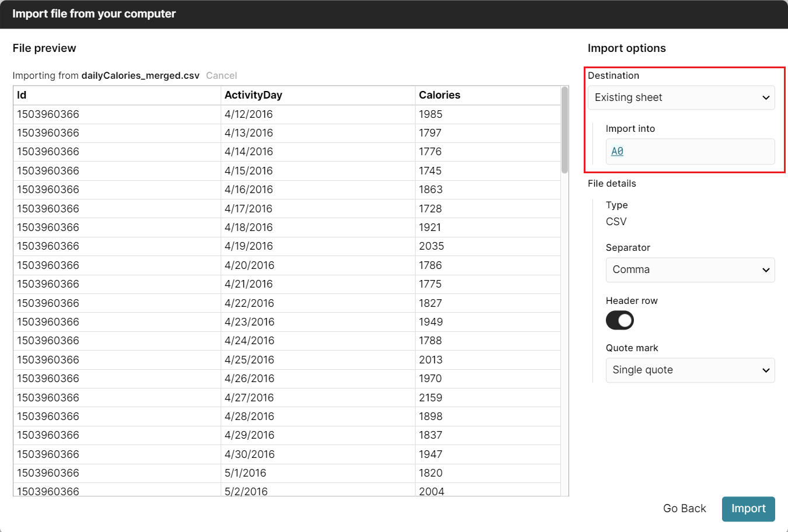Click the A0 cell reference link
This screenshot has width=788, height=532.
pos(617,152)
